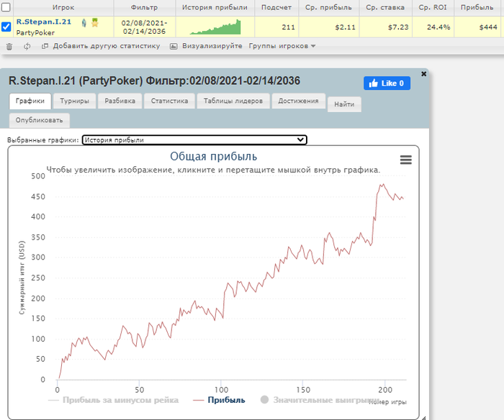
Task: Sort by the Ср. ставка column header
Action: (385, 7)
